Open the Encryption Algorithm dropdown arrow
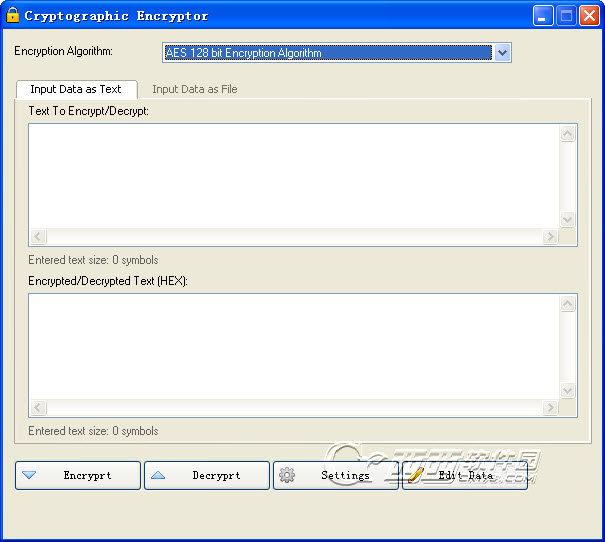The height and width of the screenshot is (542, 605). coord(502,52)
